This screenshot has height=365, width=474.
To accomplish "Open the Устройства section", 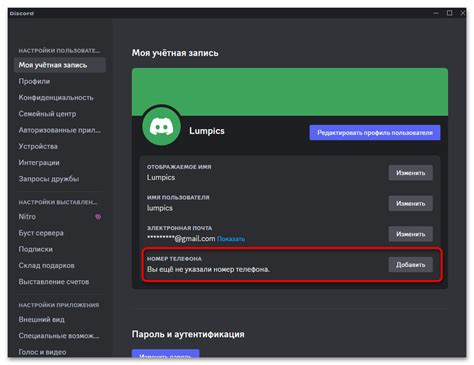I will pos(38,146).
